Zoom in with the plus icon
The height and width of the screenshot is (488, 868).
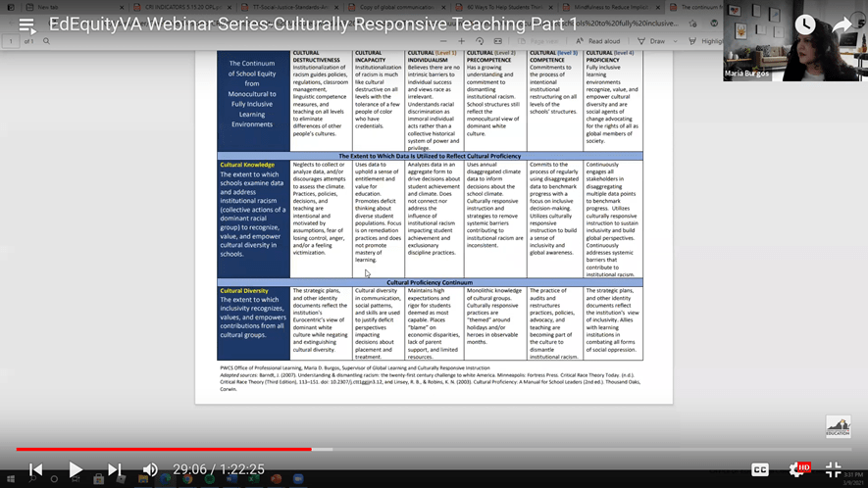pyautogui.click(x=461, y=41)
